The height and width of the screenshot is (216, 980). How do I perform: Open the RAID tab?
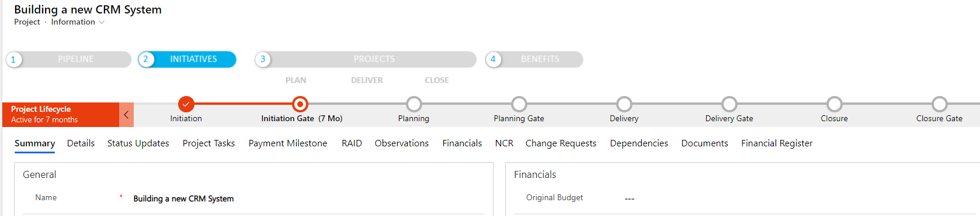(352, 143)
